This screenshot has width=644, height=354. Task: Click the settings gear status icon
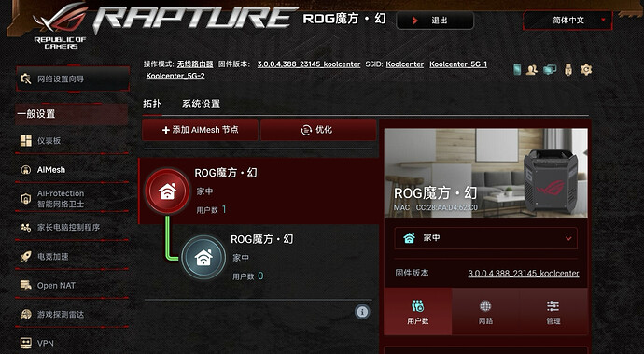tap(586, 69)
